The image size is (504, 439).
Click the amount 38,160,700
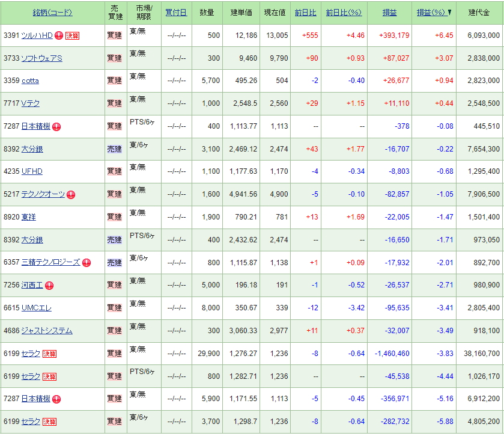coord(482,354)
